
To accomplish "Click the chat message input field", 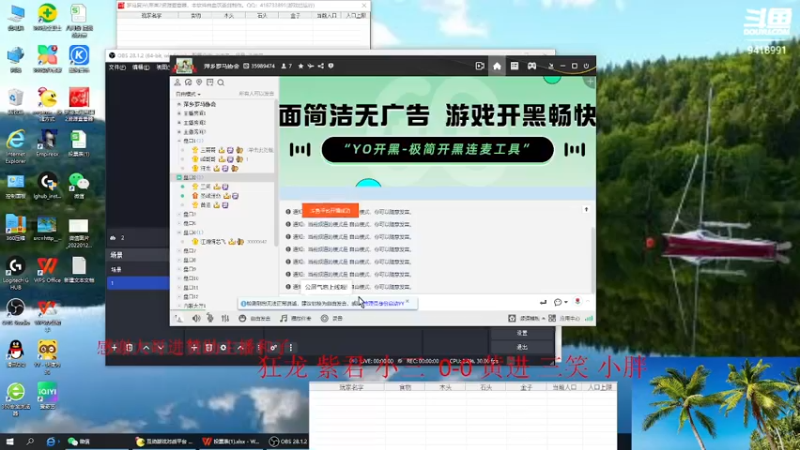I will point(408,303).
